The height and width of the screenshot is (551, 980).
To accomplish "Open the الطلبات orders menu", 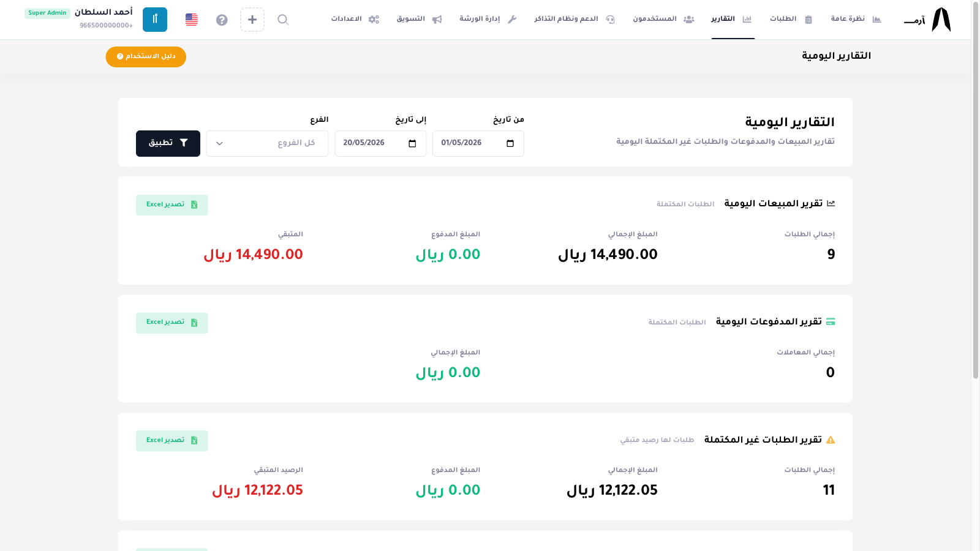I will click(791, 19).
